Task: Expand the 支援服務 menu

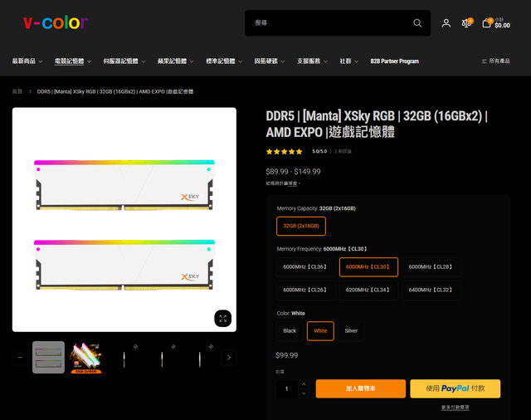Action: pos(312,61)
